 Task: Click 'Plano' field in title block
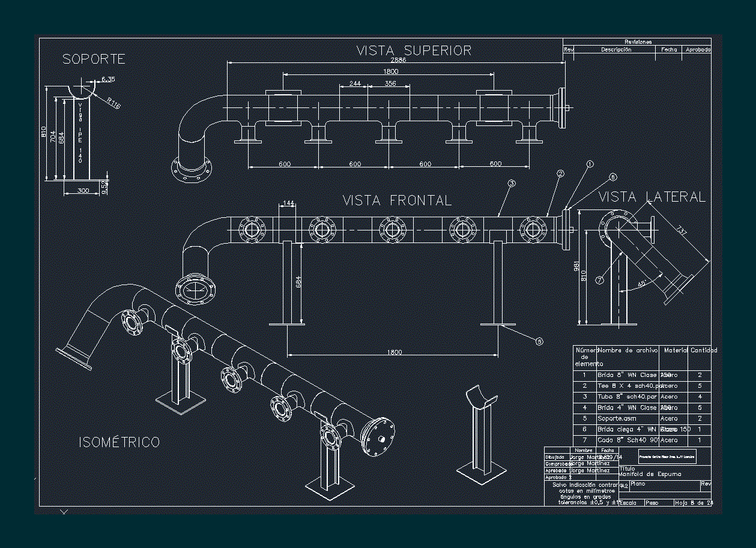[x=638, y=484]
